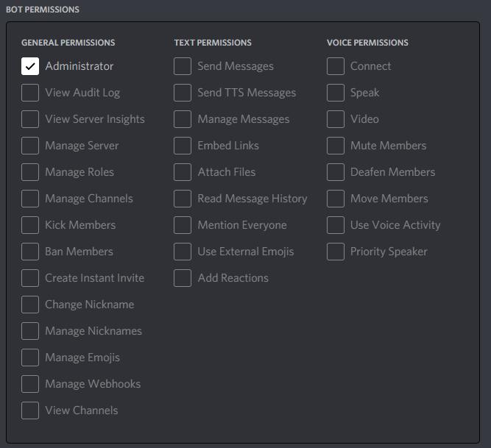Tick the Send Messages checkbox
The image size is (491, 448).
pyautogui.click(x=183, y=66)
